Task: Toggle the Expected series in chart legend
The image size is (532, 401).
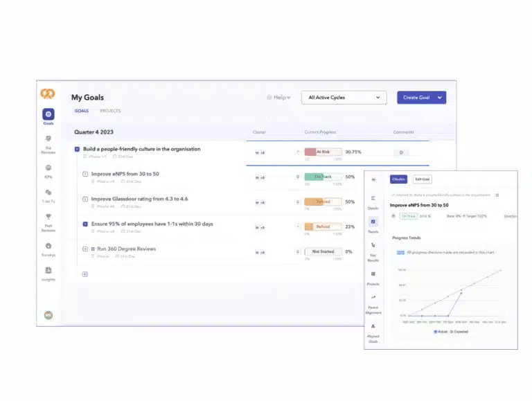Action: [x=459, y=332]
